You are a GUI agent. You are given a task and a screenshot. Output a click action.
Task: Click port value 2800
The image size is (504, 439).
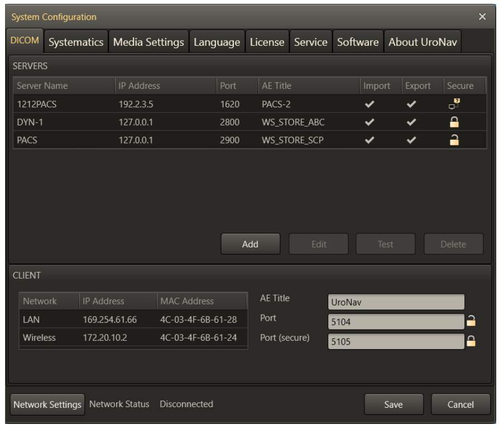pyautogui.click(x=230, y=122)
